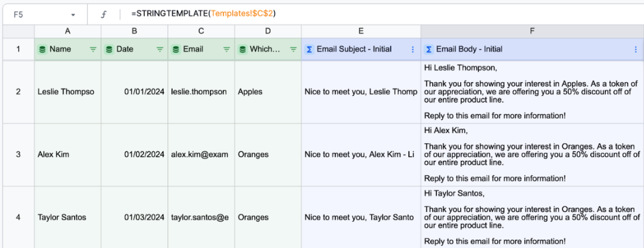Click the sigma icon of Email Body - Initial
This screenshot has width=644, height=248.
[x=429, y=49]
